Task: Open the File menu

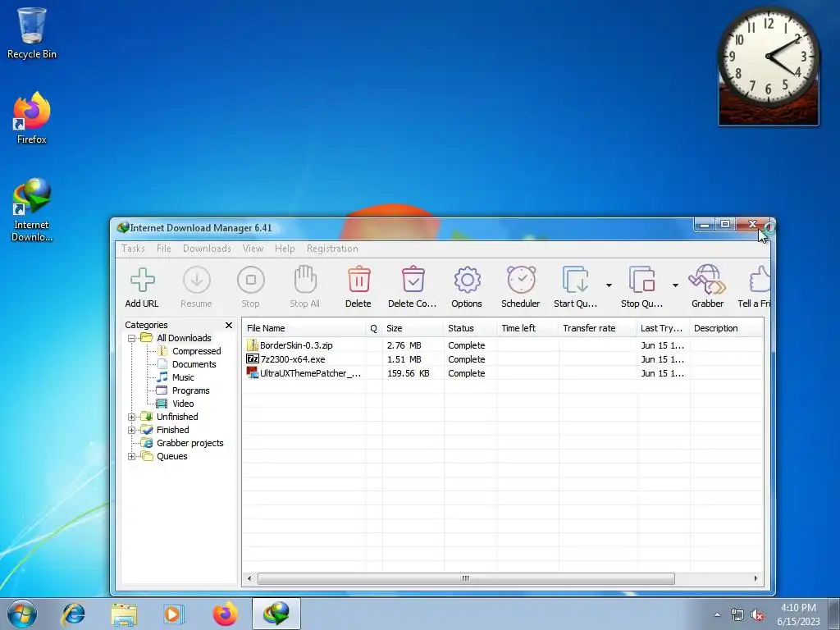Action: click(164, 249)
